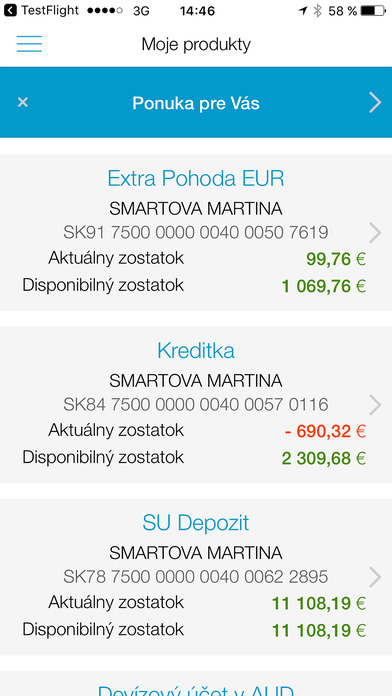Screen dimensions: 392x696
Task: Select the Devízový účet v AUD heading
Action: click(x=196, y=690)
